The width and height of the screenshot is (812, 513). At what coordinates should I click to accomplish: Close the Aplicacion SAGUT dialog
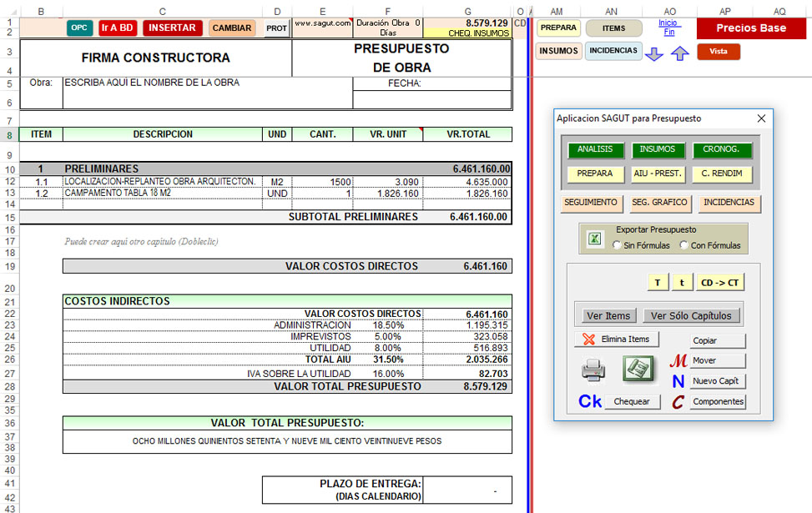pyautogui.click(x=760, y=119)
